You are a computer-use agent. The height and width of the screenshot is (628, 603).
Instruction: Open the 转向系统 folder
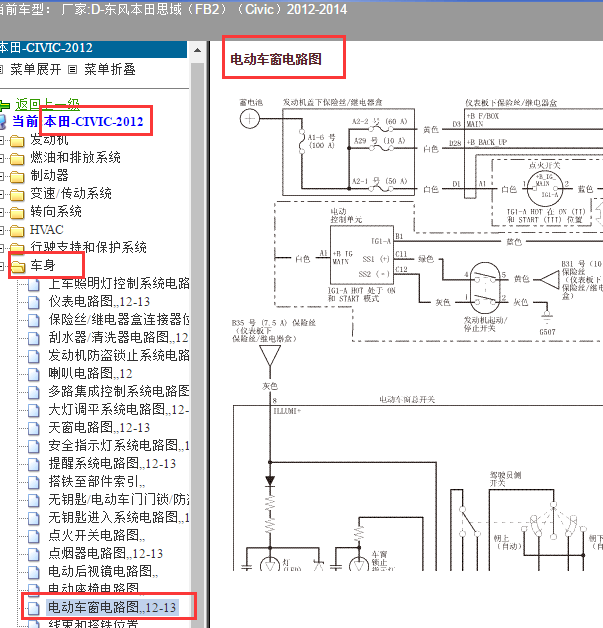click(56, 211)
